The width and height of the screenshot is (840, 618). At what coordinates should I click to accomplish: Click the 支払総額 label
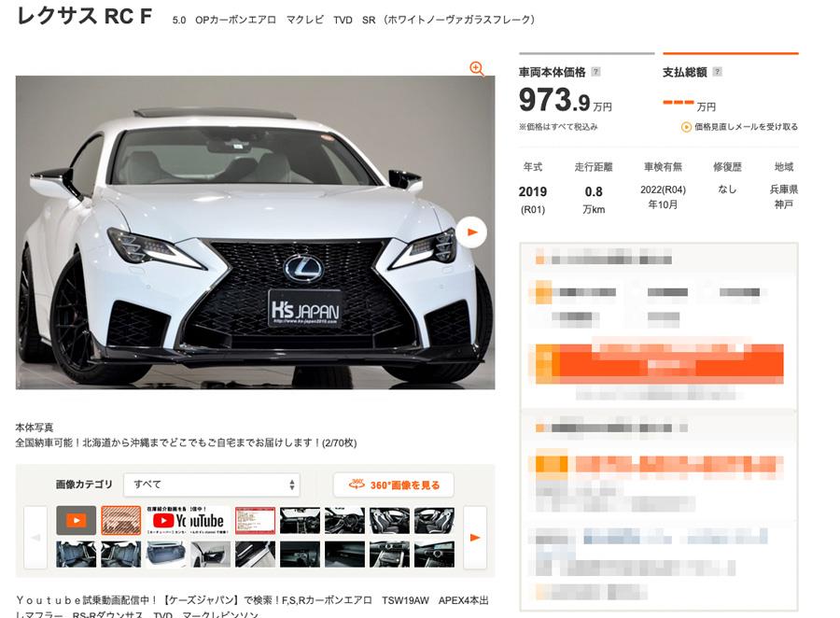pyautogui.click(x=685, y=72)
